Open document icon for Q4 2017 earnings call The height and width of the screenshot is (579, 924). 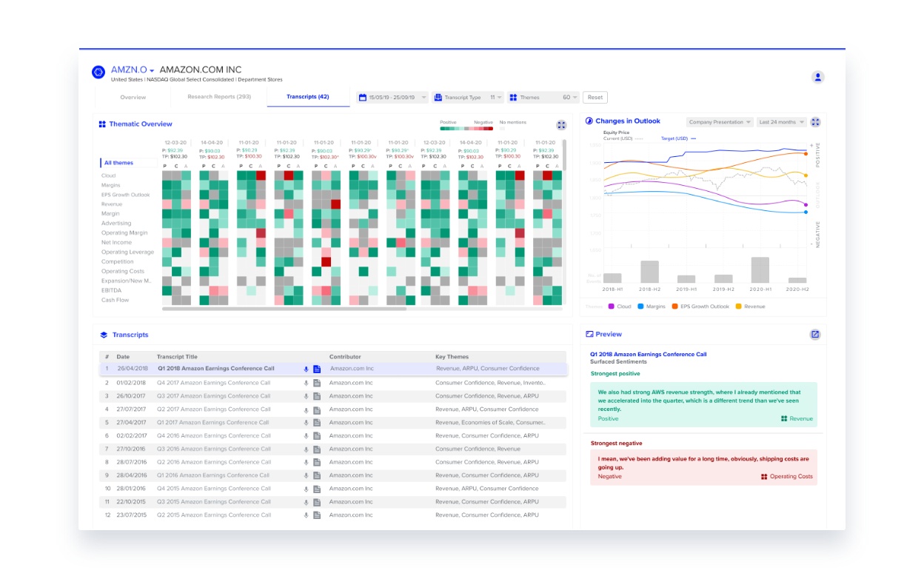click(316, 383)
